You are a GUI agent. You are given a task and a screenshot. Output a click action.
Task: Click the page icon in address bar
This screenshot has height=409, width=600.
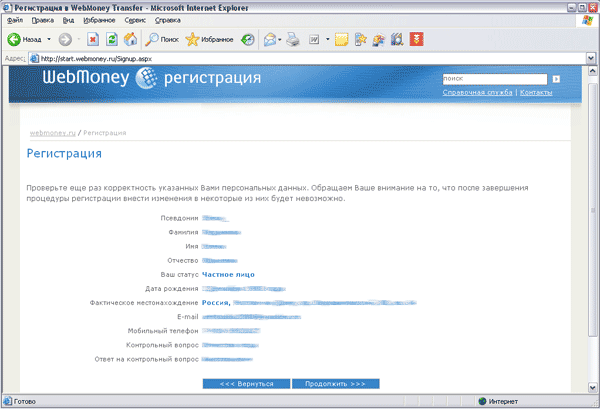(x=34, y=59)
